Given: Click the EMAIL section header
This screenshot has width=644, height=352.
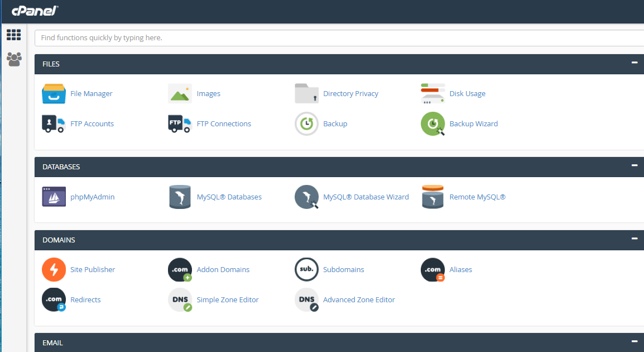Looking at the screenshot, I should (x=339, y=343).
